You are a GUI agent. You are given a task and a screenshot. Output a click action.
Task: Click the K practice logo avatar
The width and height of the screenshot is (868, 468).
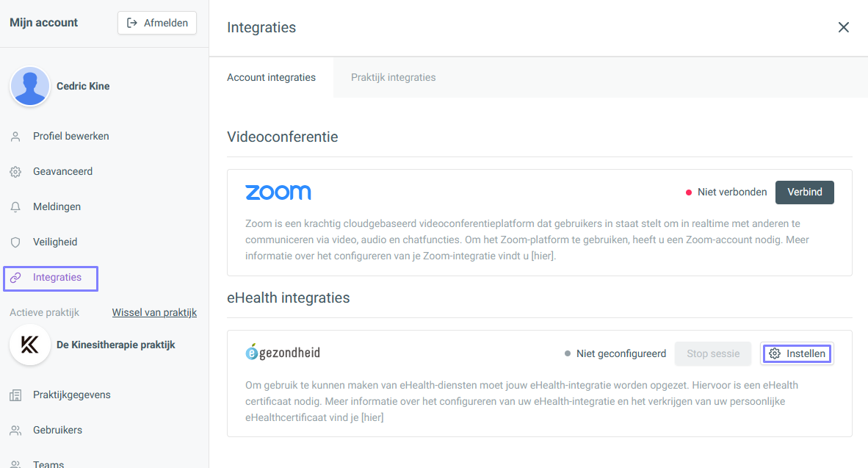(30, 345)
